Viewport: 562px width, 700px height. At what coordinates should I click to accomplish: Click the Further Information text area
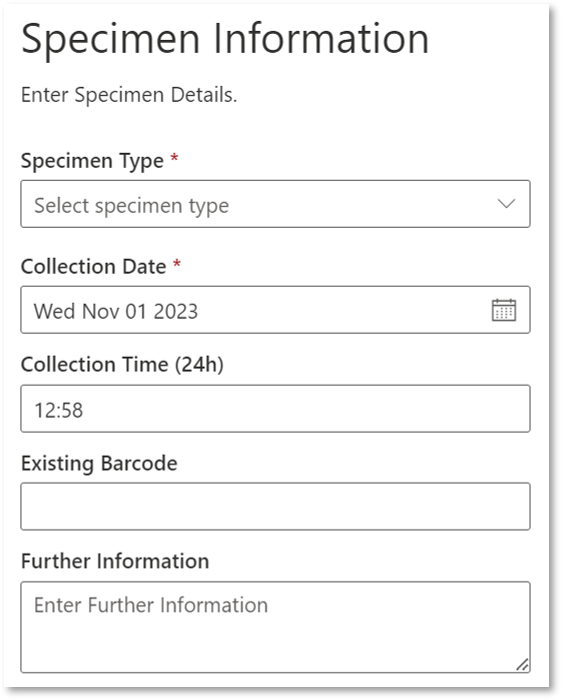pos(275,627)
